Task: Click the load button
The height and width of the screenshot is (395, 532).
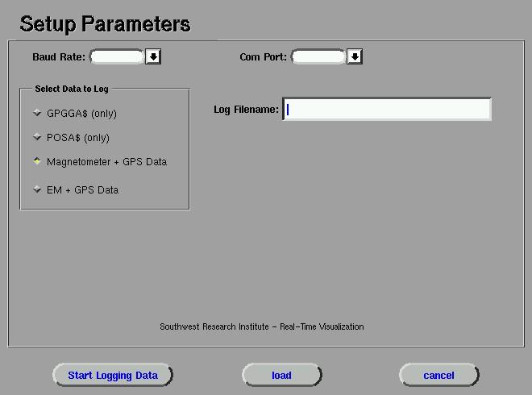Action: (x=281, y=375)
